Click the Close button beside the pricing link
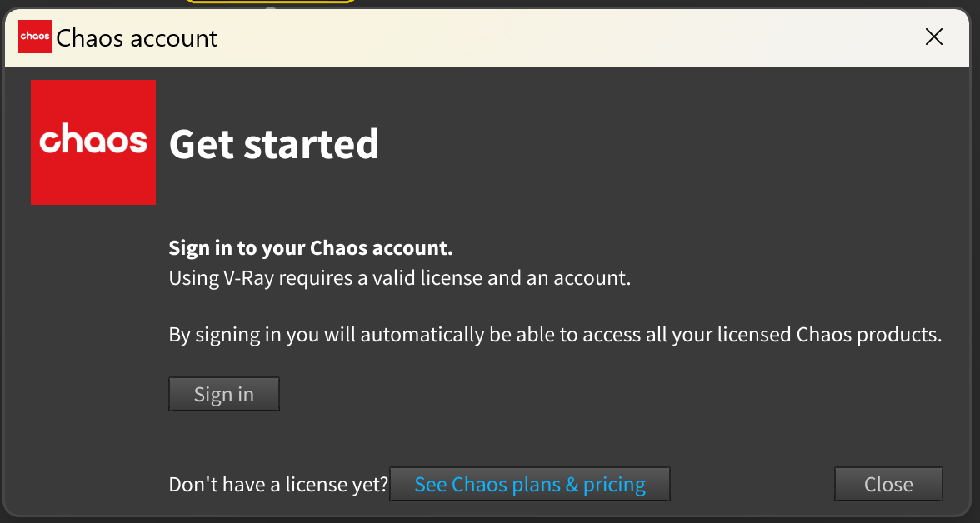The height and width of the screenshot is (523, 980). tap(888, 484)
